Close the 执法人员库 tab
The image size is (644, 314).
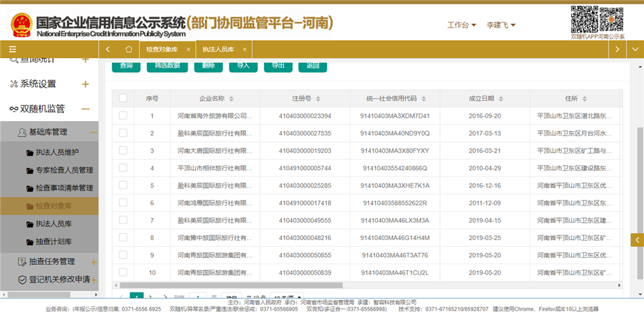[244, 49]
